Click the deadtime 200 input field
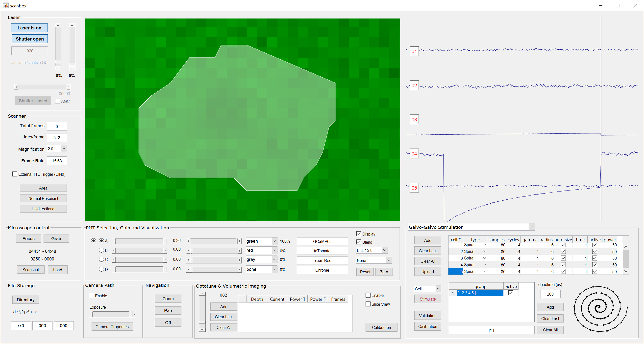Screen dimensions: 644x344 tap(550, 294)
